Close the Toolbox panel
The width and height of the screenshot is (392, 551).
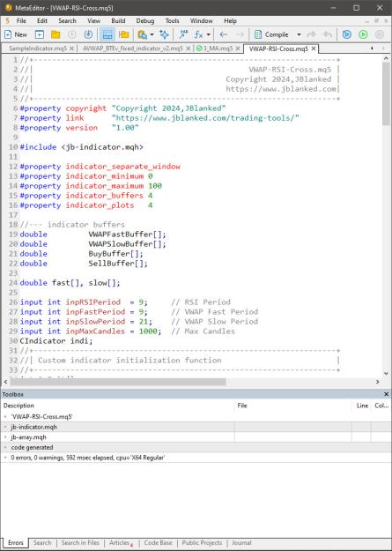click(x=387, y=394)
